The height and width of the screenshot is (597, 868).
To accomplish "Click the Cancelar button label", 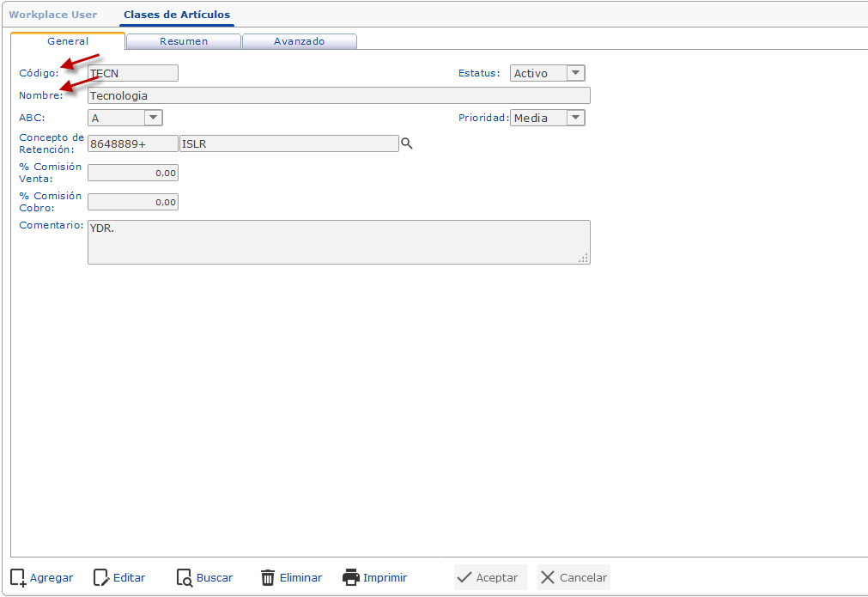I will 583,577.
